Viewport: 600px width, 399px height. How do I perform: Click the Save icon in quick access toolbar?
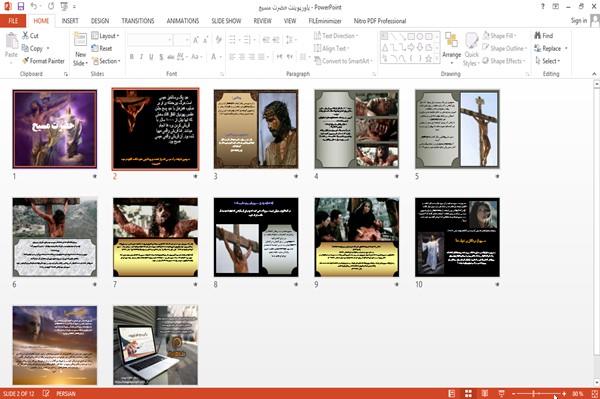(21, 6)
